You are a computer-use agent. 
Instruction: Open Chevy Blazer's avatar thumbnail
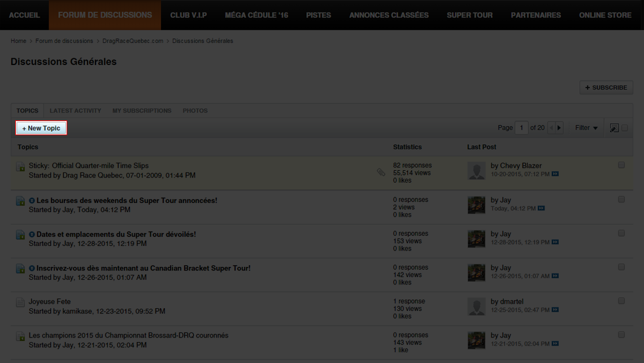[x=476, y=170]
